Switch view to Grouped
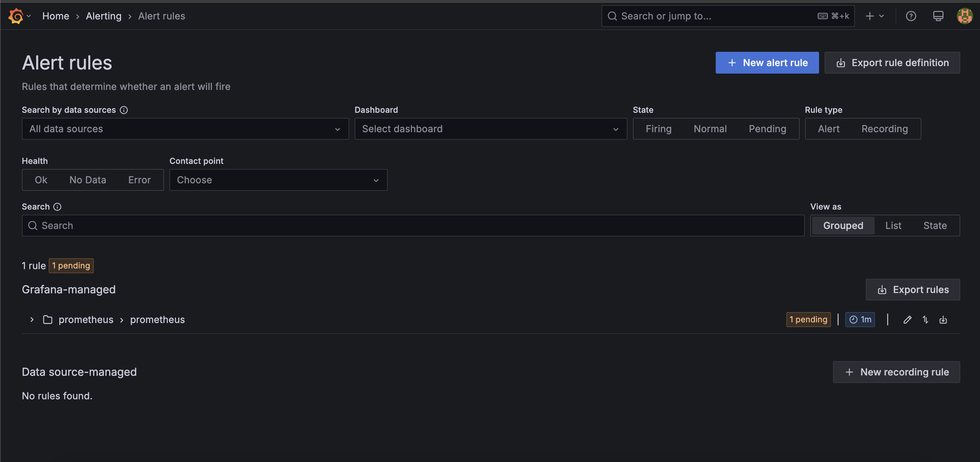The image size is (980, 462). pos(843,226)
